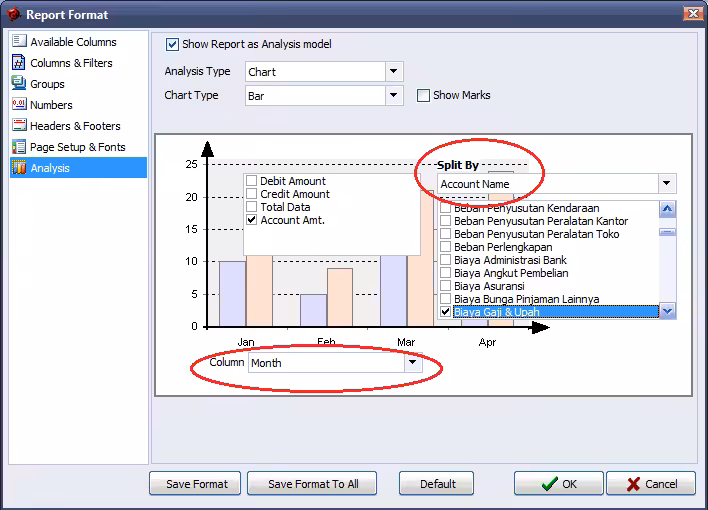Click the account list scroll down arrow
The width and height of the screenshot is (708, 510).
click(x=667, y=311)
